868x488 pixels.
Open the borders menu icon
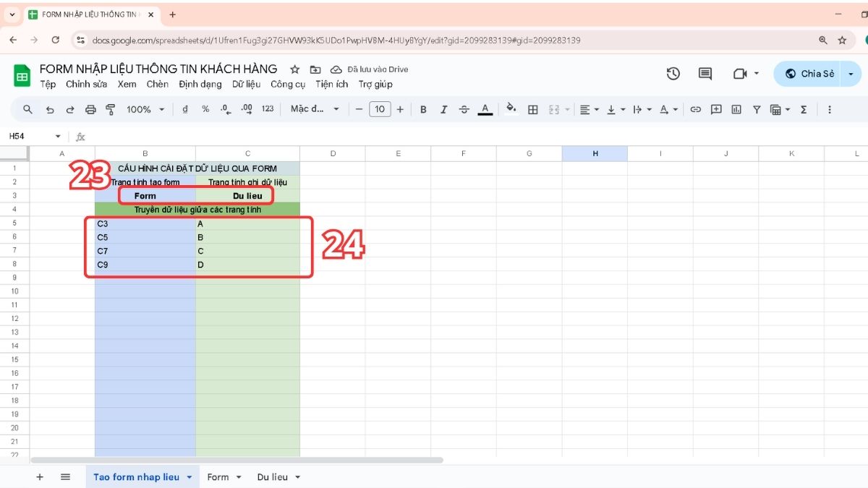[x=533, y=109]
